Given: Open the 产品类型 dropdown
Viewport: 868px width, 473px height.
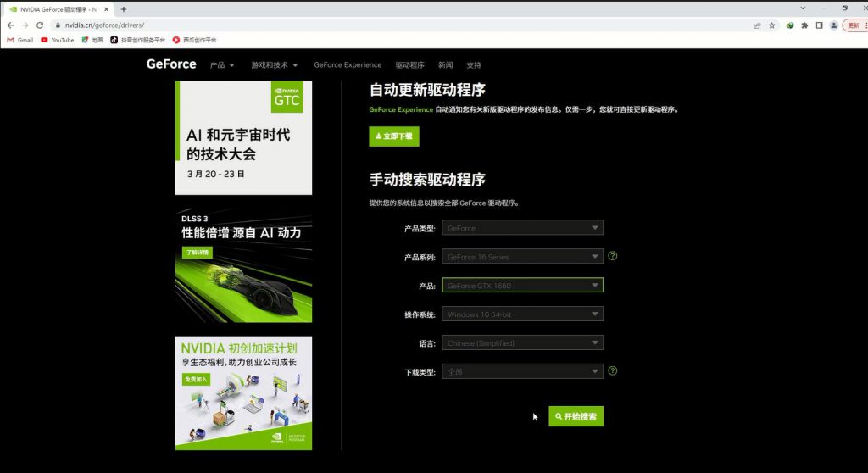Looking at the screenshot, I should 522,228.
